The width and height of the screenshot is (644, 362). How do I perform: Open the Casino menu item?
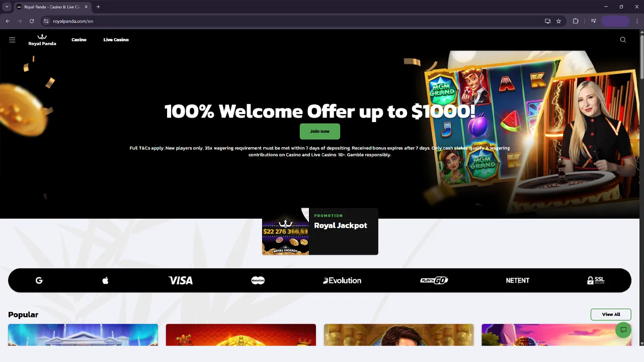coord(79,40)
